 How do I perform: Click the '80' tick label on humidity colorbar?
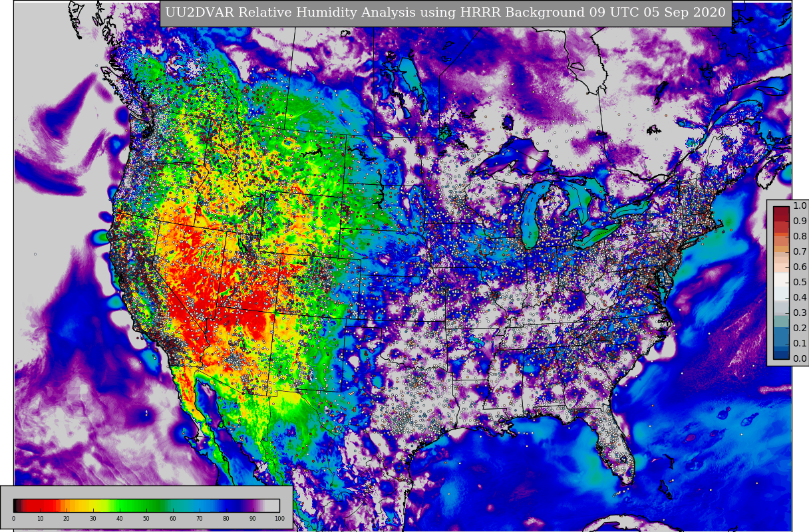pos(226,519)
